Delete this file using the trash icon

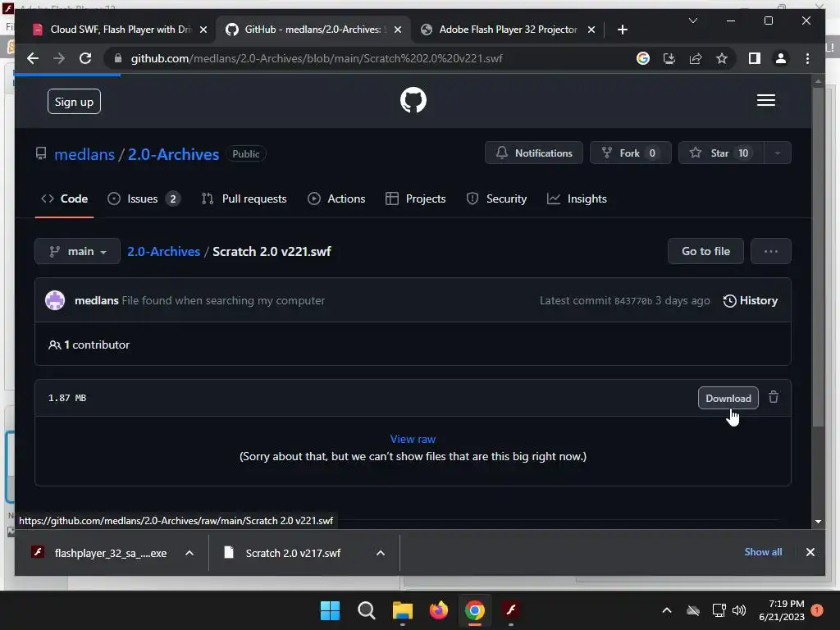point(774,398)
